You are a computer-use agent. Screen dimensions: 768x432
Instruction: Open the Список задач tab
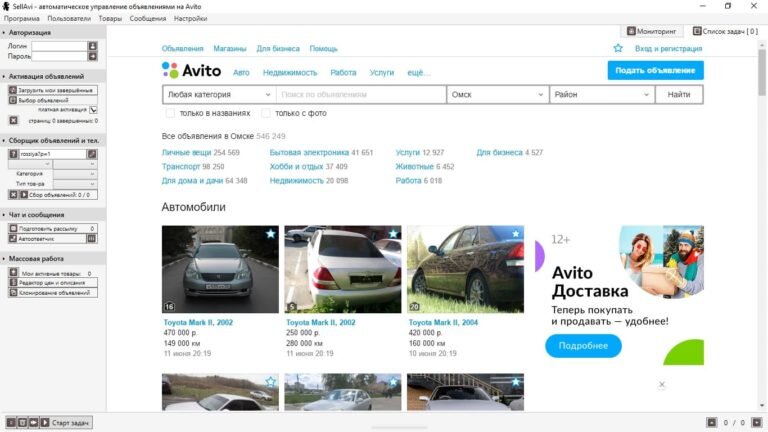click(x=725, y=31)
